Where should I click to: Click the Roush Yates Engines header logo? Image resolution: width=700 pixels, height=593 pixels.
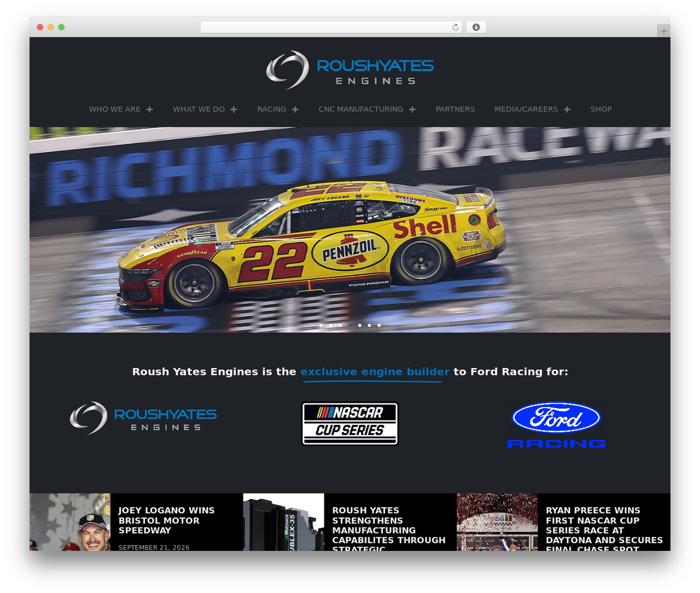[x=350, y=70]
